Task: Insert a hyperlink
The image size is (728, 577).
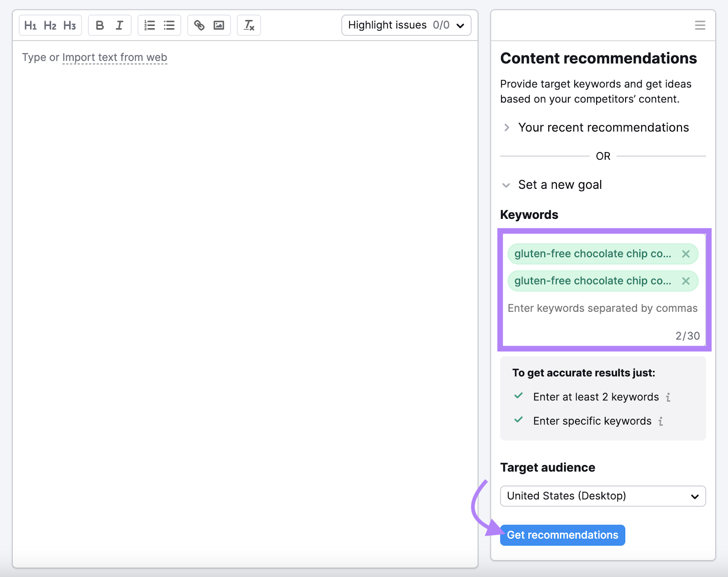Action: click(199, 25)
